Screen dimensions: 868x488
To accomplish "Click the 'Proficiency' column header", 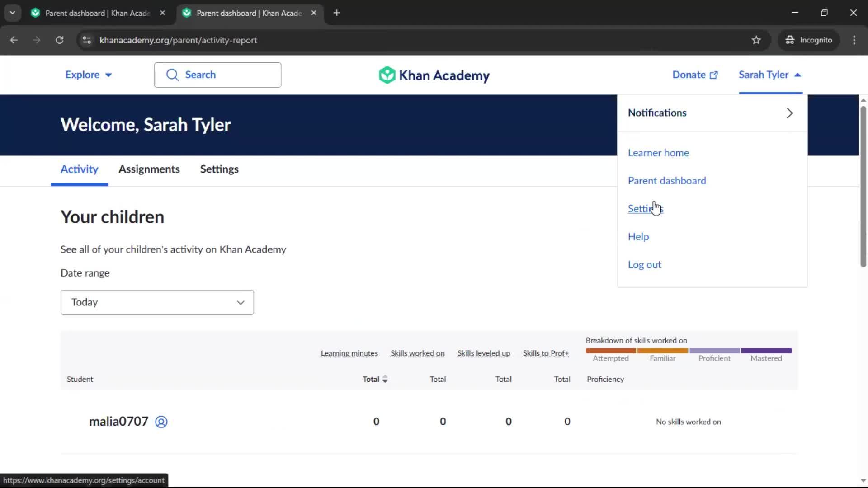I will coord(605,380).
